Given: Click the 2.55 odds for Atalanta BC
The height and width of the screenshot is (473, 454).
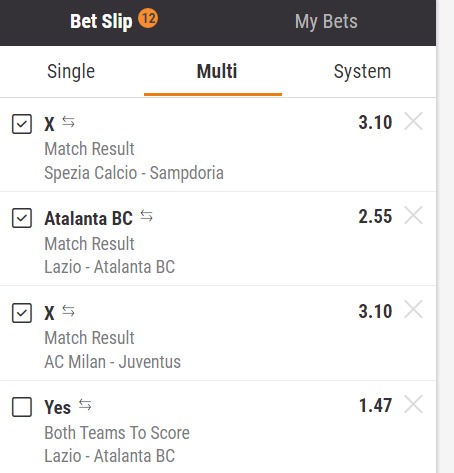Looking at the screenshot, I should point(375,216).
